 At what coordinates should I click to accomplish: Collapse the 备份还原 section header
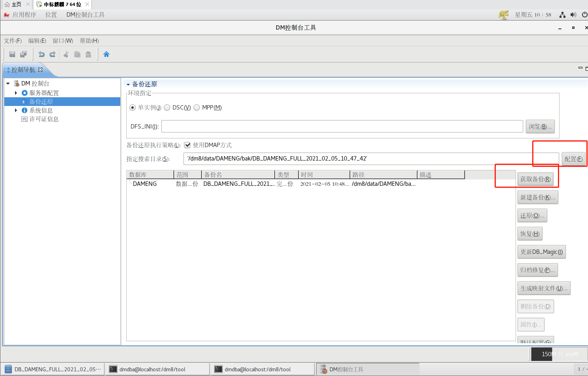coord(128,84)
